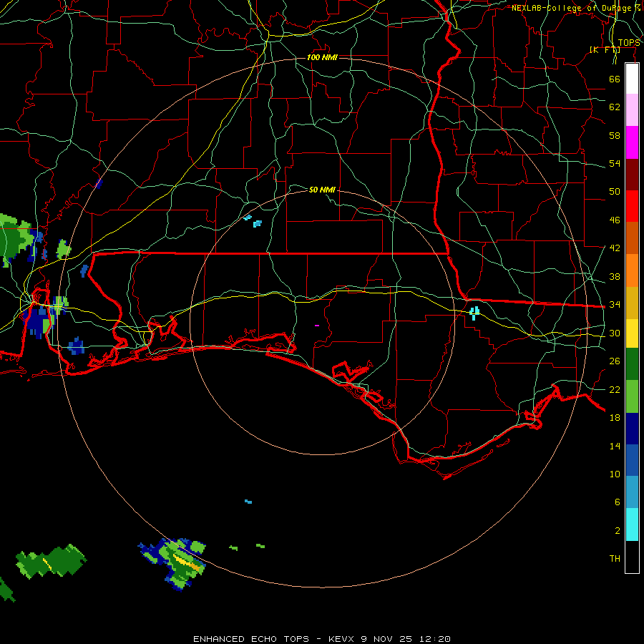Click the legend value 66

tap(615, 79)
